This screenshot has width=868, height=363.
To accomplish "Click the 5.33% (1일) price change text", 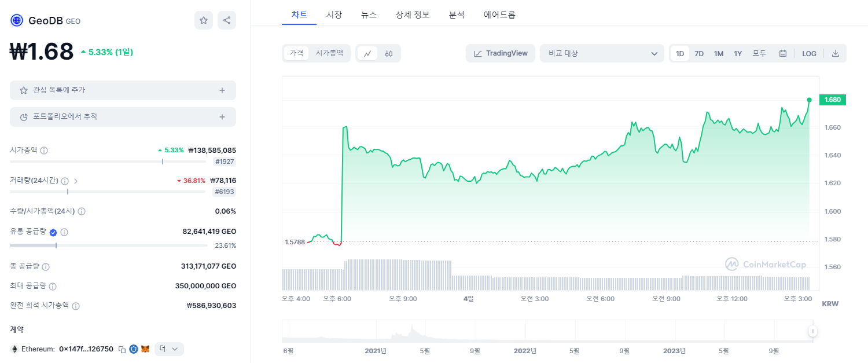I will click(111, 52).
